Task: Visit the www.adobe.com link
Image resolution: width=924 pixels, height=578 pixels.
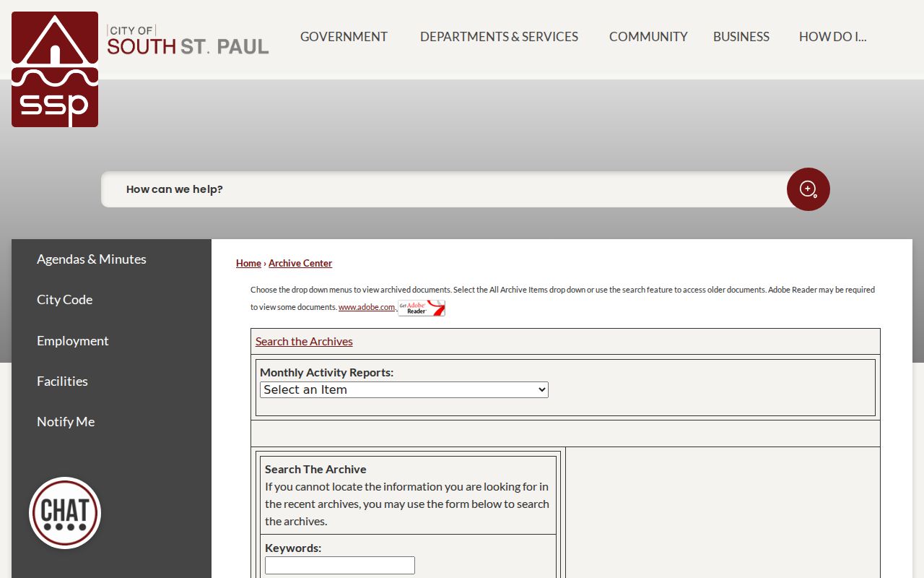Action: pyautogui.click(x=367, y=307)
